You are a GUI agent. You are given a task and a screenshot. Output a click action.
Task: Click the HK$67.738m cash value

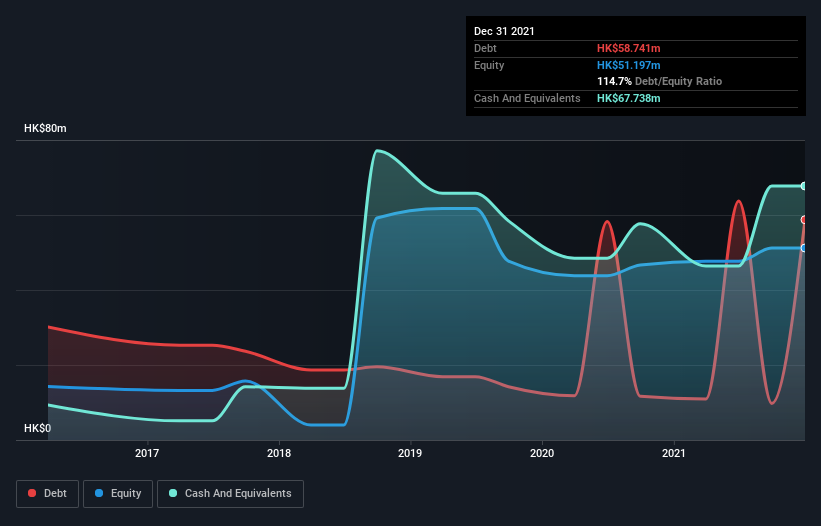629,98
